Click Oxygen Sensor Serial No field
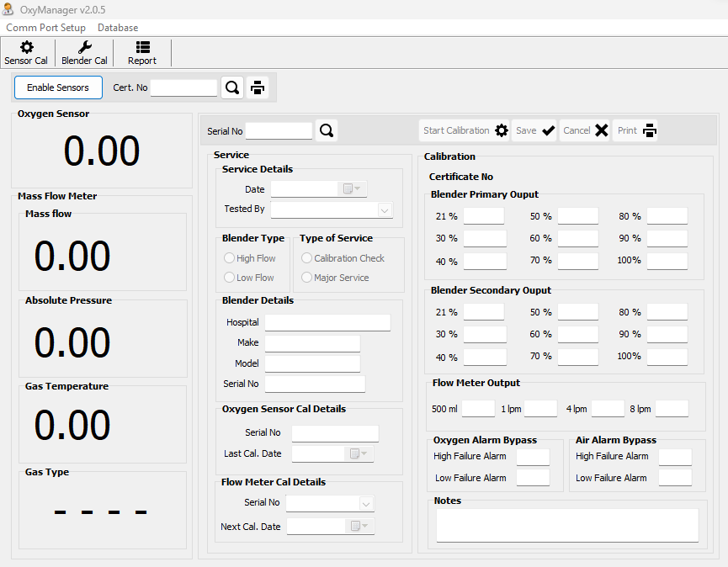This screenshot has width=728, height=567. (x=335, y=433)
